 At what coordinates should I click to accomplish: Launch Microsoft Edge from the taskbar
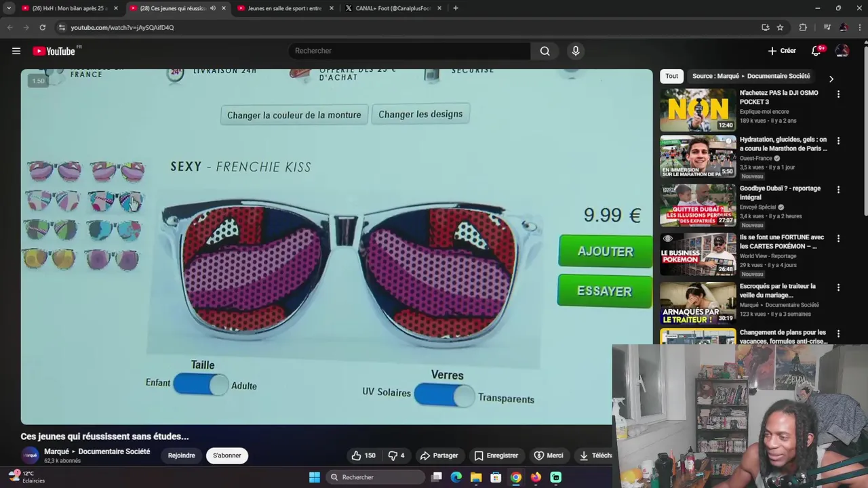click(456, 477)
